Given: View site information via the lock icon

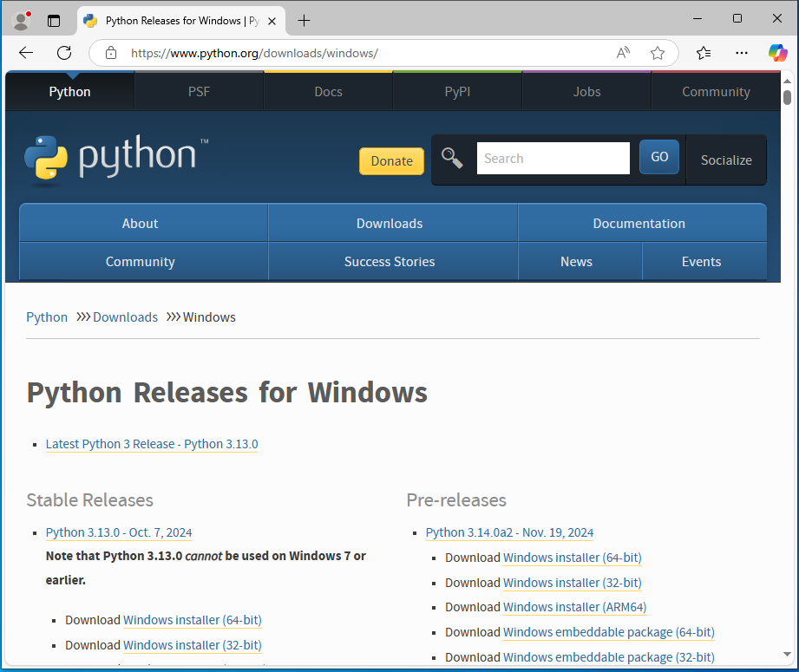Looking at the screenshot, I should pos(111,53).
